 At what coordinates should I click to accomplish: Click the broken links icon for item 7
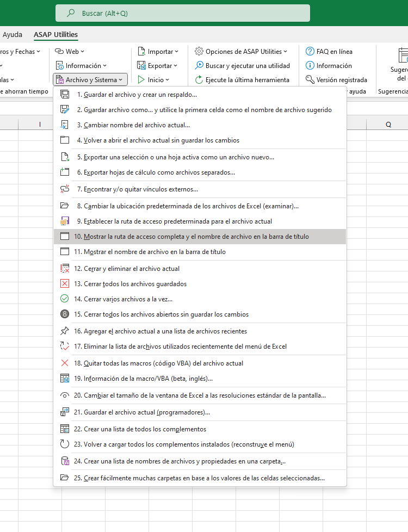pos(65,189)
